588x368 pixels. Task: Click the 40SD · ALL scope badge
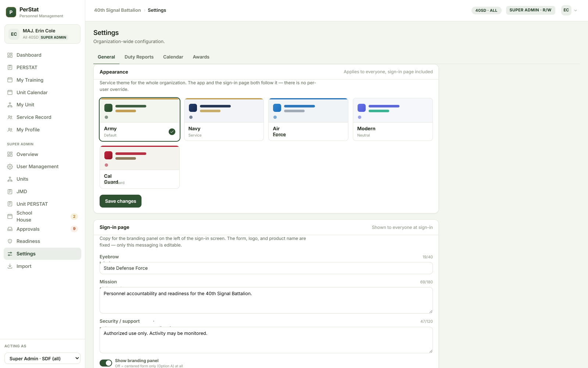(x=486, y=10)
